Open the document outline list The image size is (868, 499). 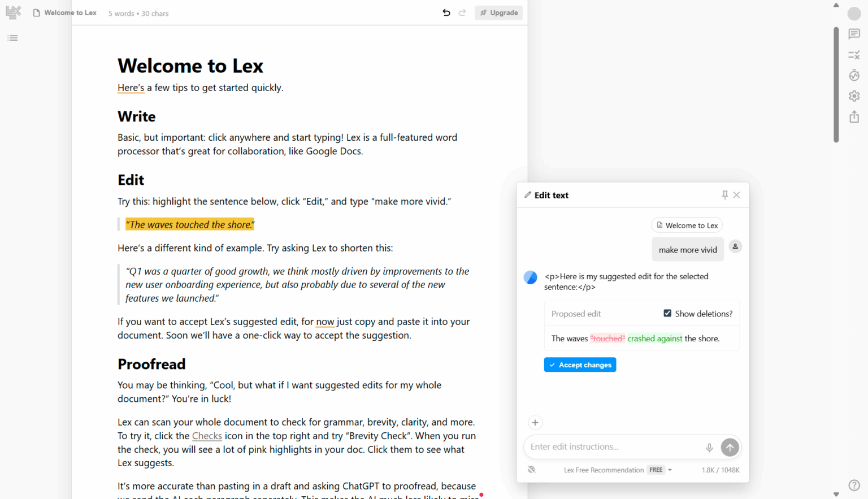point(12,38)
